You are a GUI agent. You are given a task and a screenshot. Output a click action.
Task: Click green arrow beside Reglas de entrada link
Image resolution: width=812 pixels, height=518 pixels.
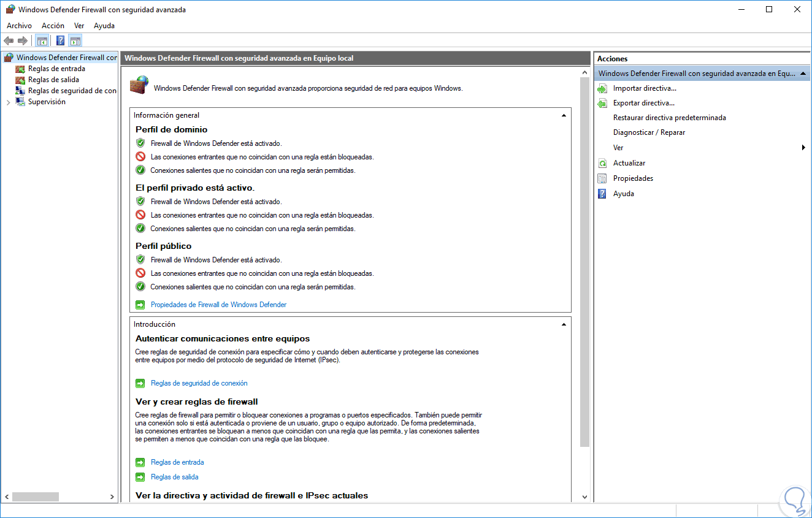click(x=140, y=462)
